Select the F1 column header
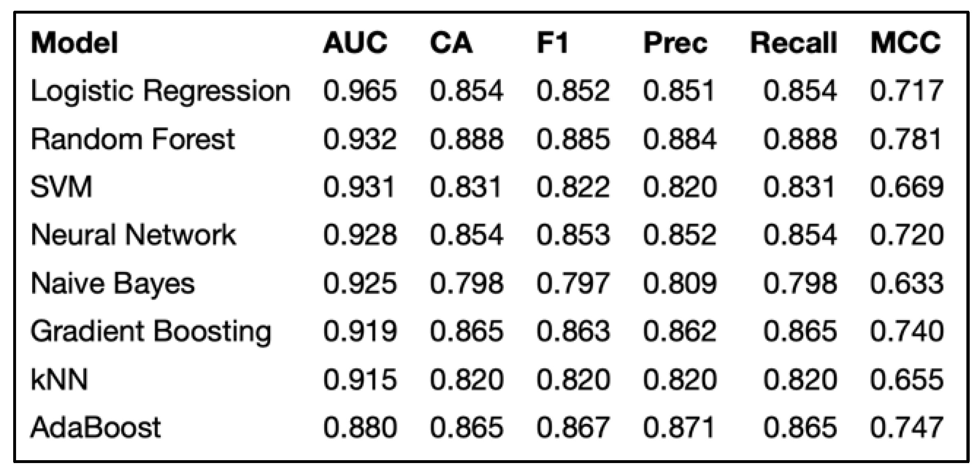Image resolution: width=980 pixels, height=475 pixels. point(552,42)
